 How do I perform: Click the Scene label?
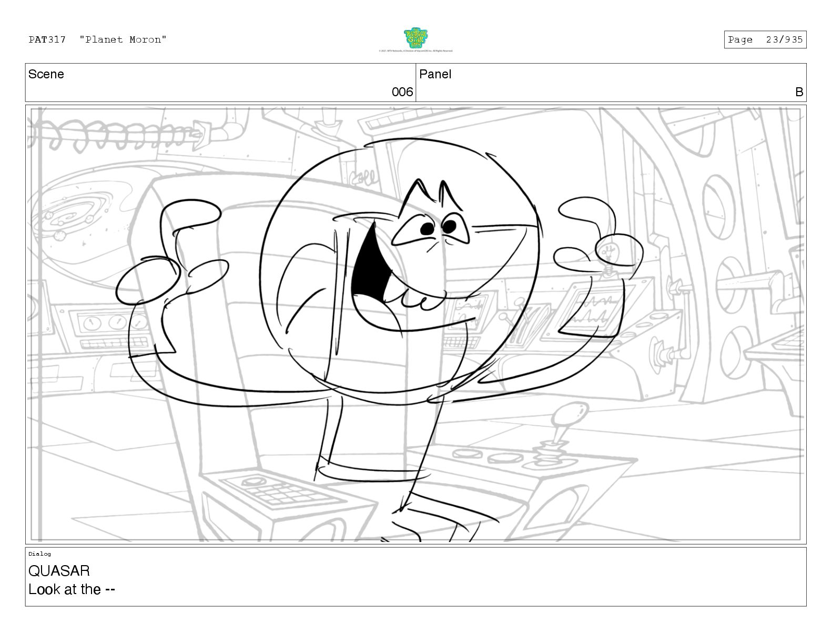(x=46, y=74)
